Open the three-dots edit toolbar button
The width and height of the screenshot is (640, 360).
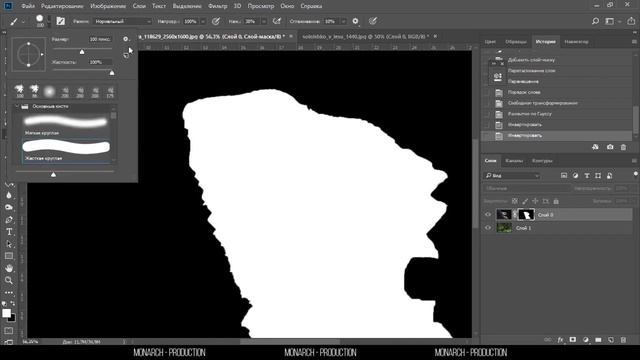[x=9, y=293]
